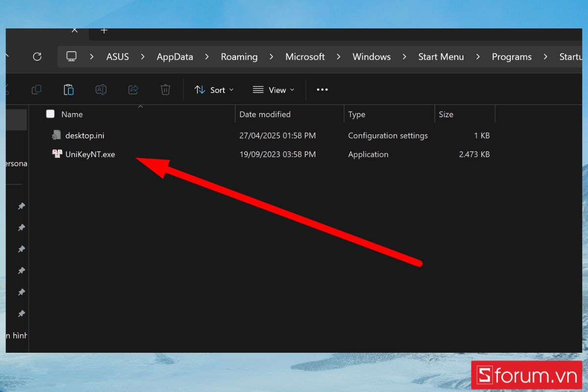The height and width of the screenshot is (392, 588).
Task: Tick the select-all checkbox beside Name
Action: (x=50, y=114)
